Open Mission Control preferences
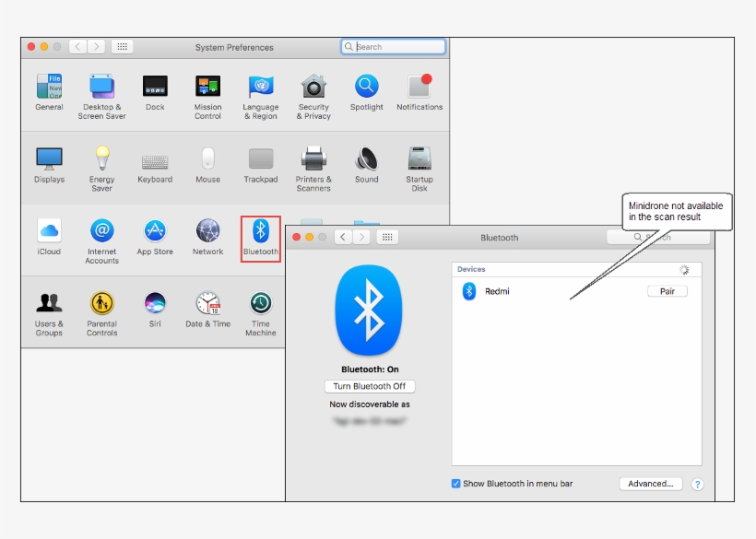Screen dimensions: 756x539 [x=207, y=88]
